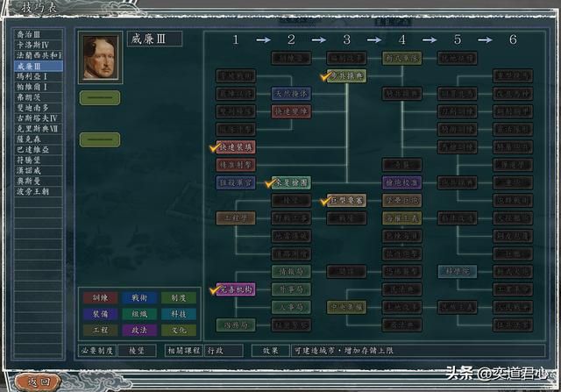Select 奧斯曼 in the left list
The width and height of the screenshot is (561, 392).
point(39,182)
